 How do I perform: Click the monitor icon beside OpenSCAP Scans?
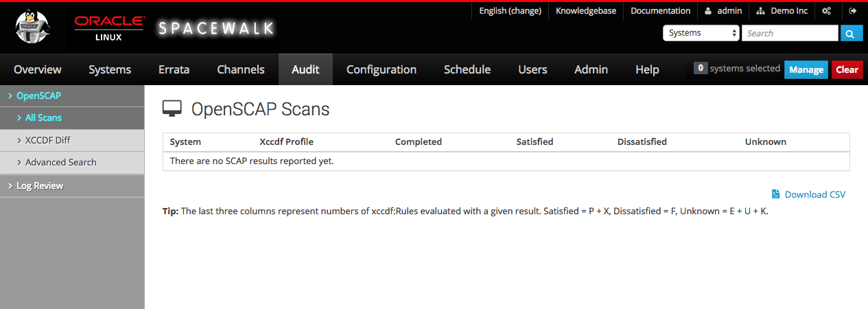point(172,108)
